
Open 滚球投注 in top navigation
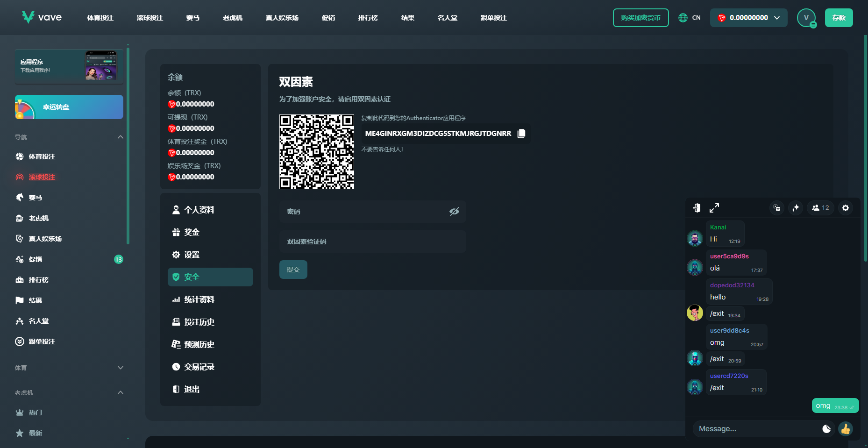(x=150, y=18)
